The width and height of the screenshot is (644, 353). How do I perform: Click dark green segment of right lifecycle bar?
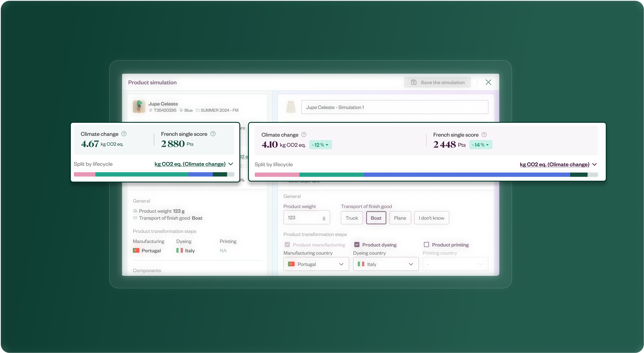(x=579, y=175)
